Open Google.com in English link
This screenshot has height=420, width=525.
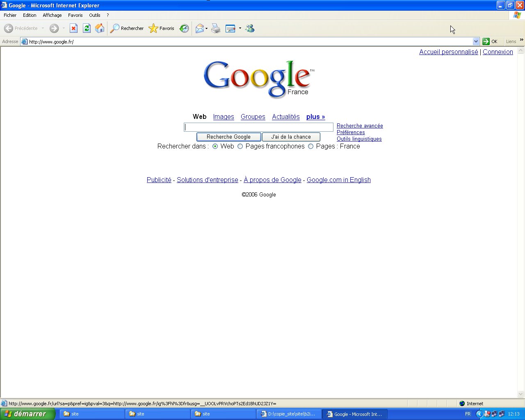coord(339,180)
